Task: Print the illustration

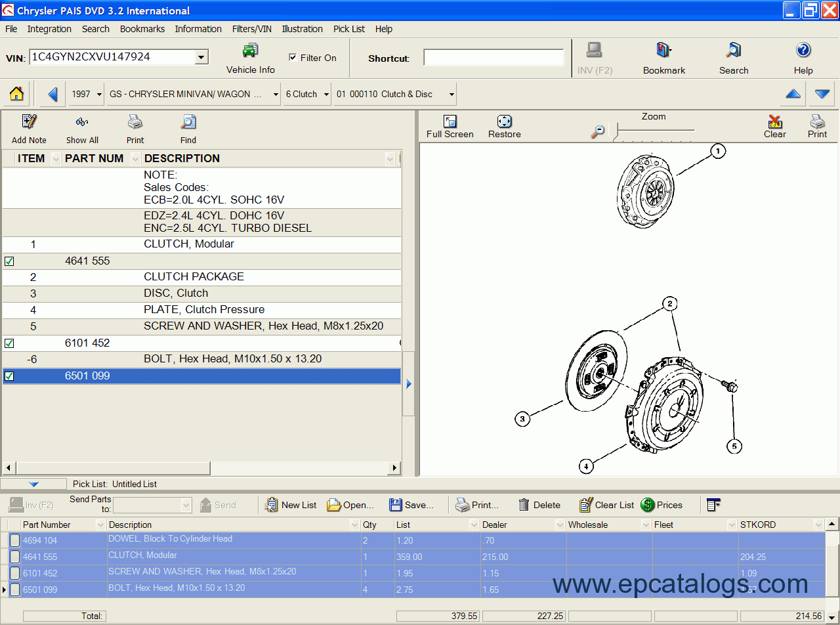Action: (817, 127)
